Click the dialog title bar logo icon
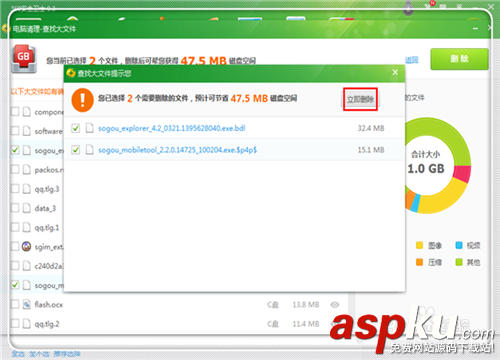Screen dimensions: 500x360 (x=71, y=73)
